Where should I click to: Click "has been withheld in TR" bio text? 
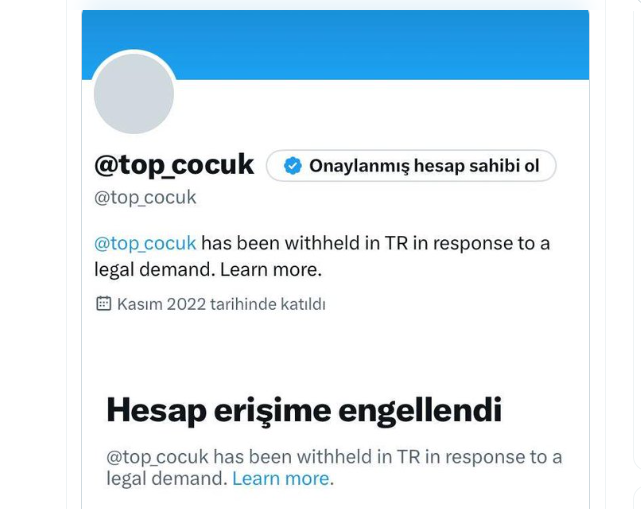coord(305,243)
